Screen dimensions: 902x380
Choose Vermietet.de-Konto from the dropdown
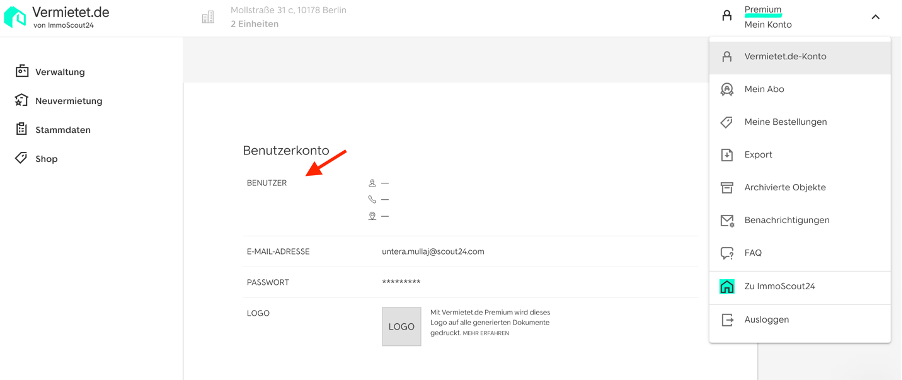point(800,56)
